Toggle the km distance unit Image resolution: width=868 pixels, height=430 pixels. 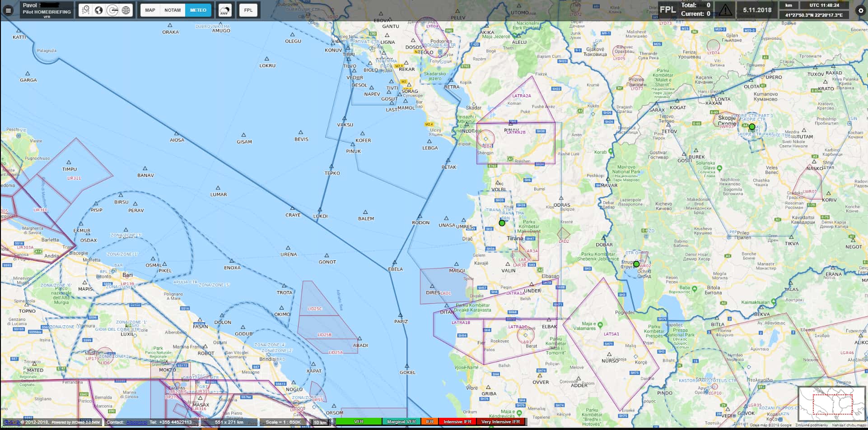[x=789, y=5]
